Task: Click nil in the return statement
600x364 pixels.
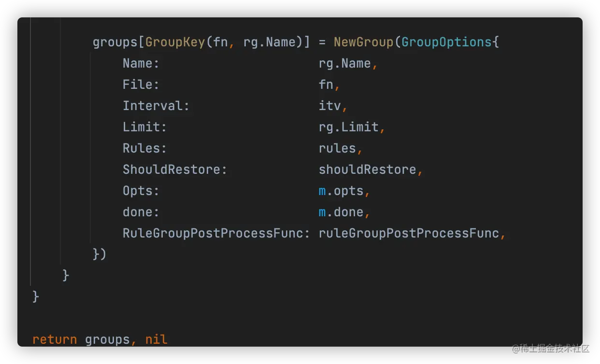Action: [x=157, y=339]
